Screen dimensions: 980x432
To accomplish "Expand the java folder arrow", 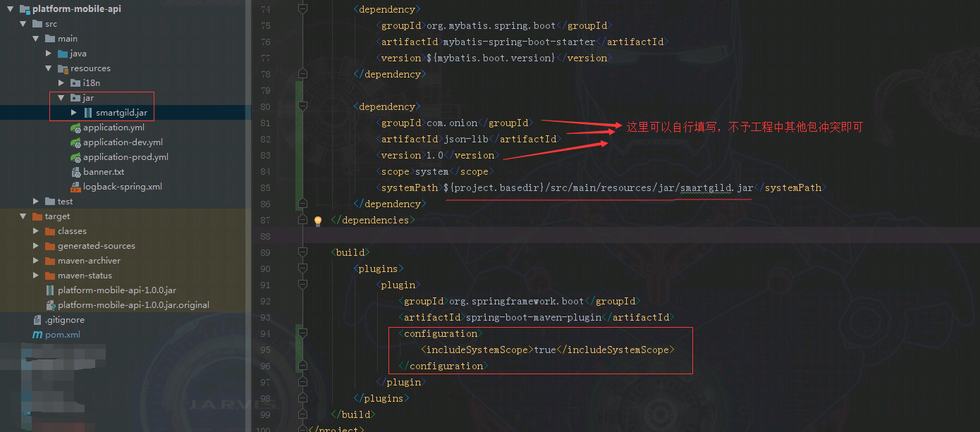I will click(49, 54).
